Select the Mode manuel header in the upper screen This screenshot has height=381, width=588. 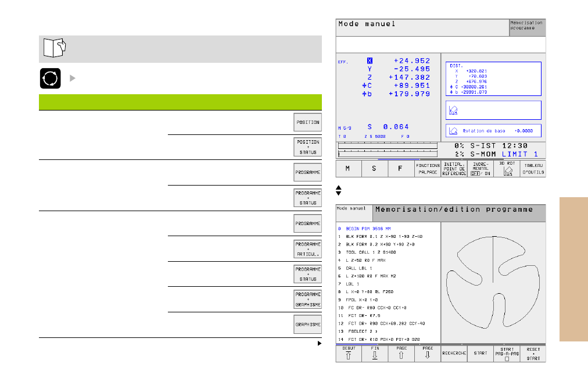[422, 27]
